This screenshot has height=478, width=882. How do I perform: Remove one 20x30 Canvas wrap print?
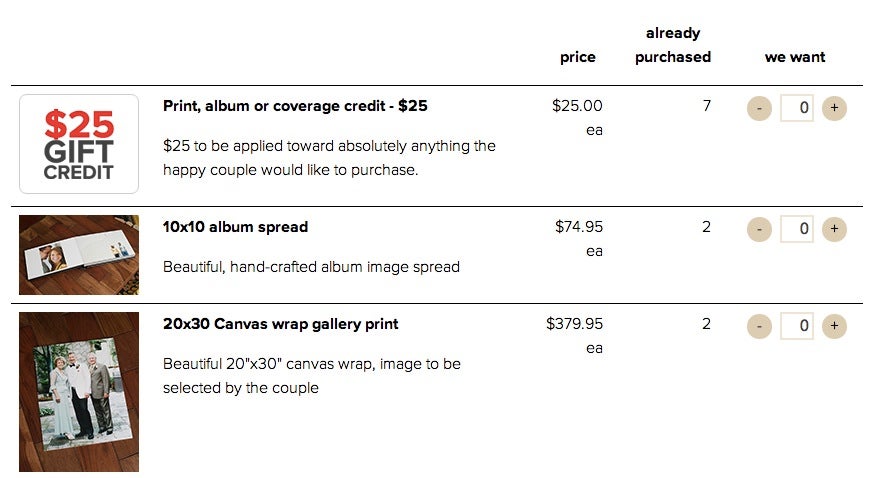(x=759, y=326)
